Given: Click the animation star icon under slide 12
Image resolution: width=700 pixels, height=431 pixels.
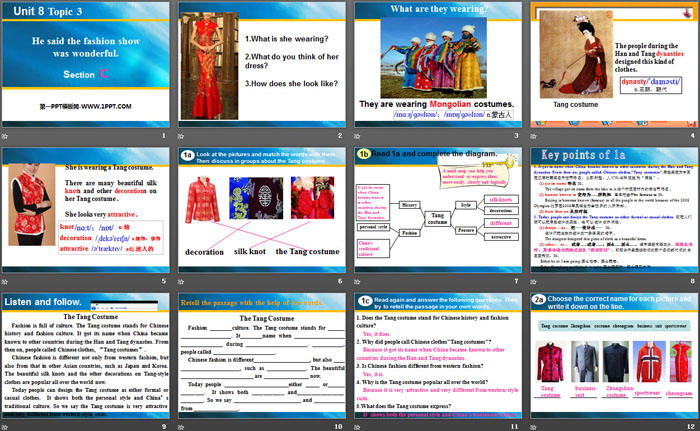Looking at the screenshot, I should point(535,427).
